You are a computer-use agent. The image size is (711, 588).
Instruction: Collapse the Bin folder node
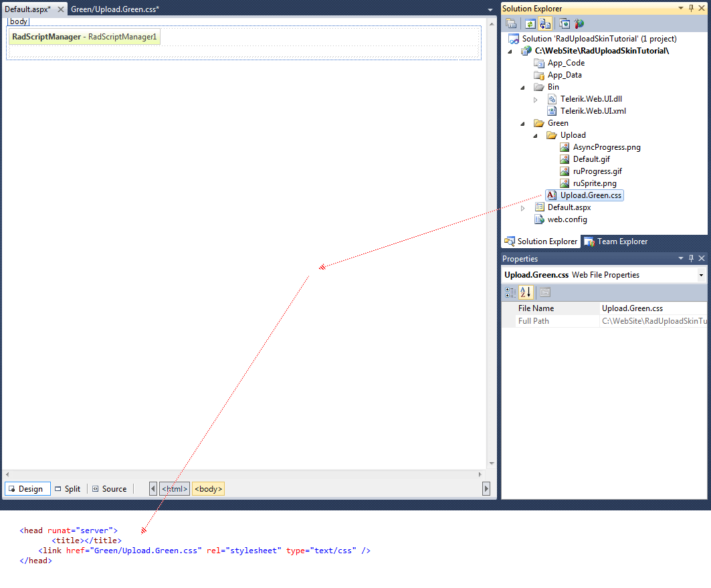[x=523, y=87]
